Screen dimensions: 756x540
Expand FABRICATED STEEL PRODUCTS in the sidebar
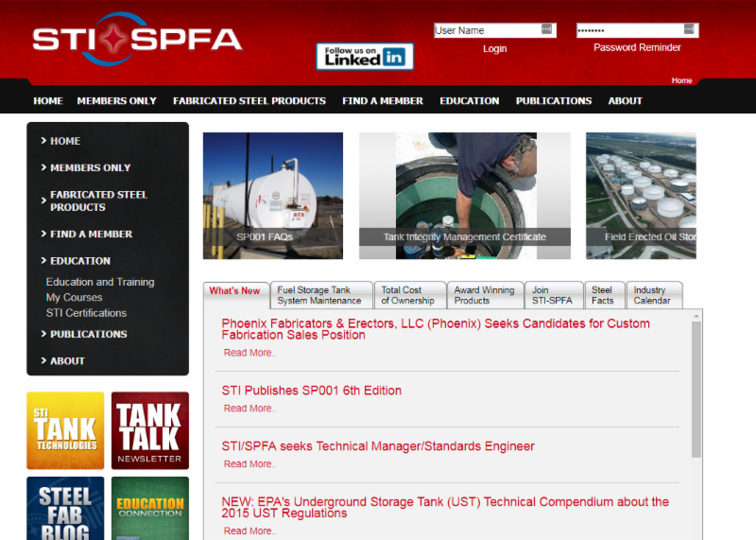click(x=94, y=200)
